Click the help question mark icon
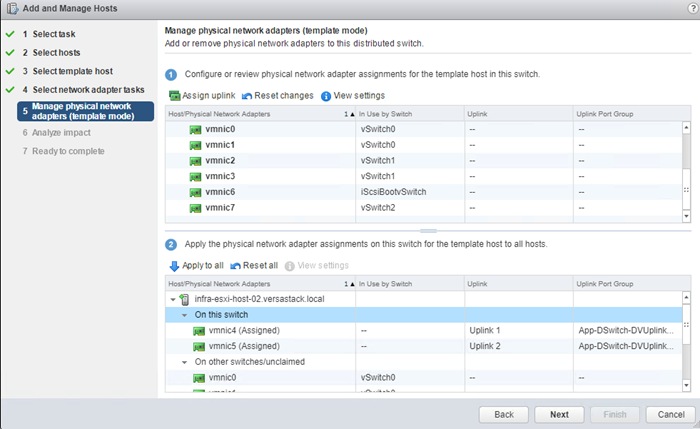Screen dimensions: 700x429 [x=693, y=8]
